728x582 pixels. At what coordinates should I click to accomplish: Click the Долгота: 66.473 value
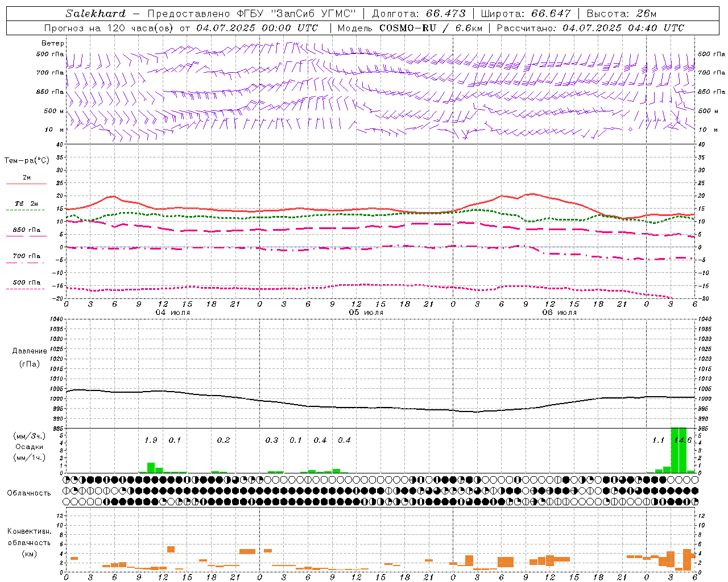(x=419, y=13)
